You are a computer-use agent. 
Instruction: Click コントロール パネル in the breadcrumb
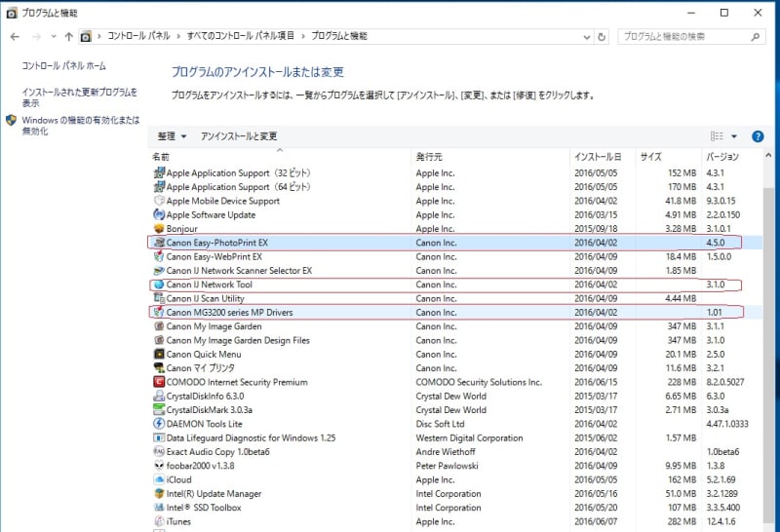138,36
